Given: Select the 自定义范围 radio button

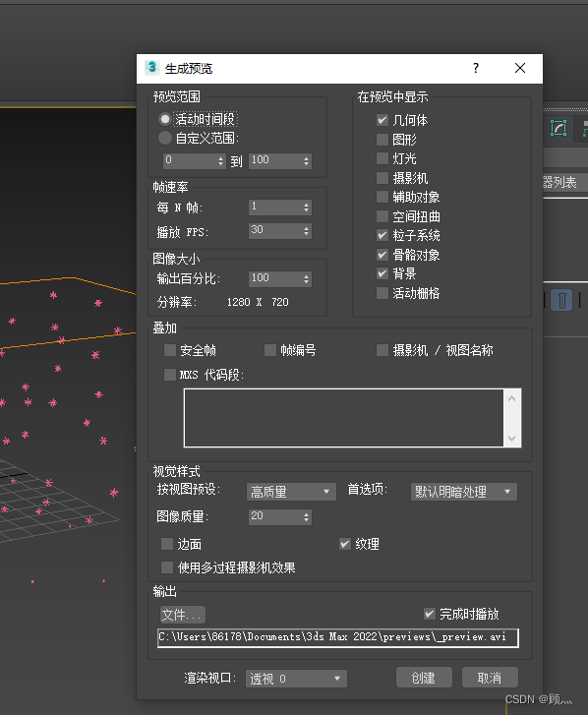Looking at the screenshot, I should click(164, 138).
